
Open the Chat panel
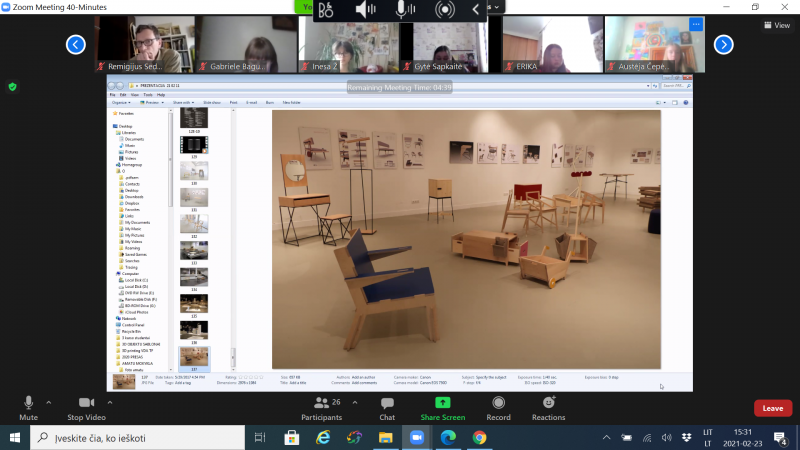pyautogui.click(x=387, y=409)
